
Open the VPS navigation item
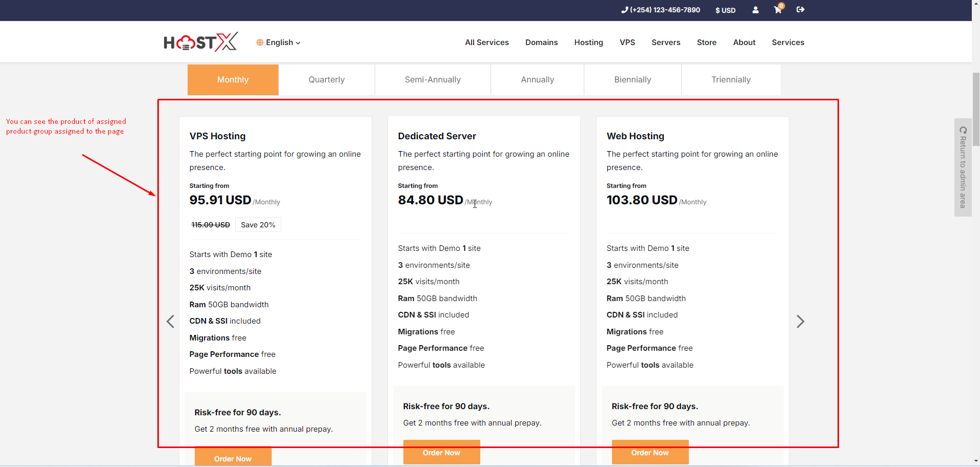[627, 43]
